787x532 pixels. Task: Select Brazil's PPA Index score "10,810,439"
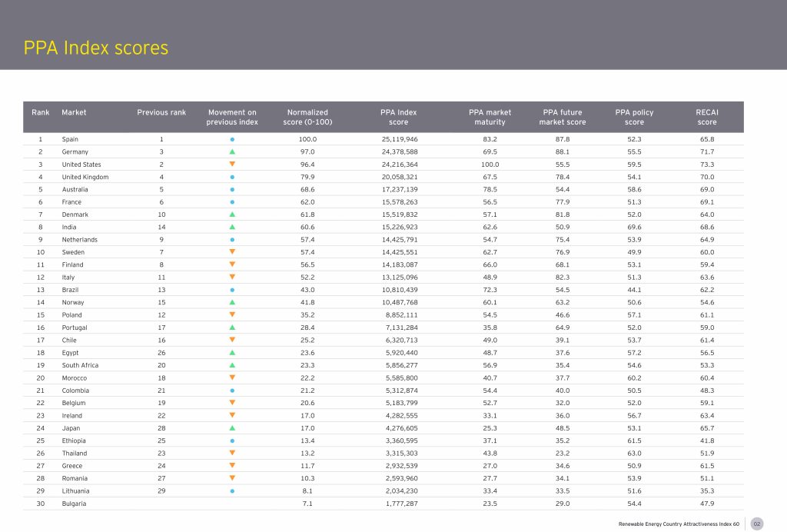(x=400, y=290)
